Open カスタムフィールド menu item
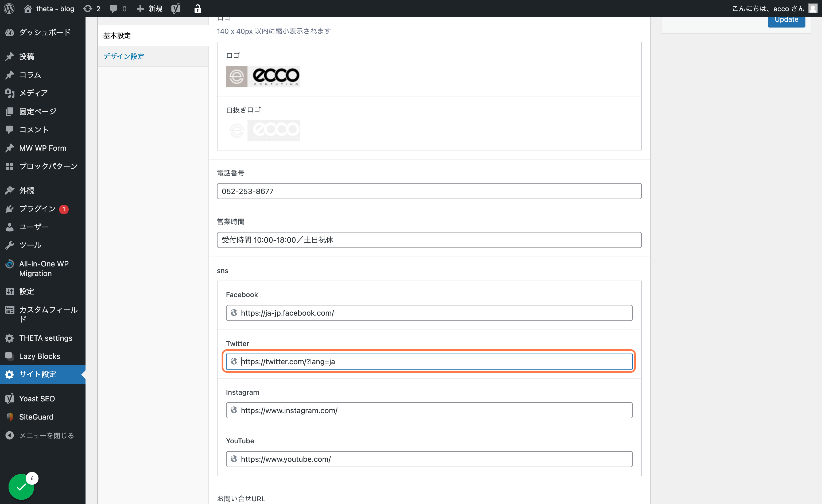822x504 pixels. pos(43,315)
